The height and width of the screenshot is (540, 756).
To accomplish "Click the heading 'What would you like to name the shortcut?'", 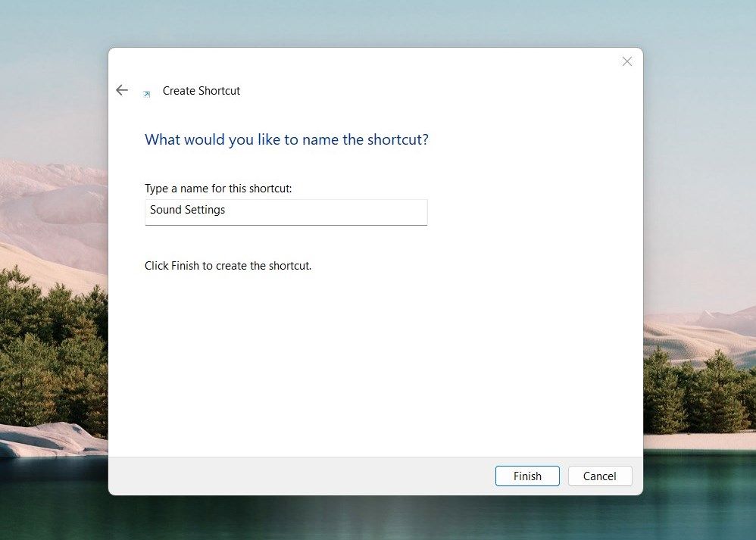I will 286,140.
